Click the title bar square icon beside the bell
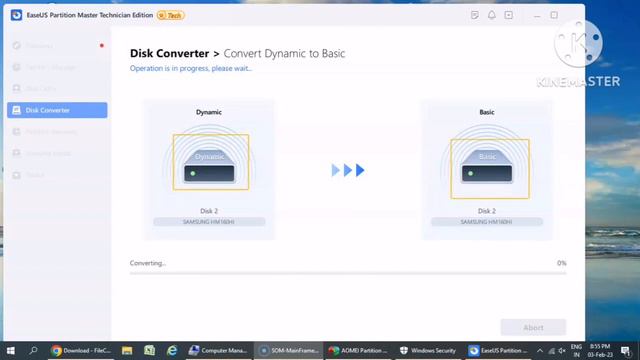Viewport: 640px width, 360px height. coord(509,15)
